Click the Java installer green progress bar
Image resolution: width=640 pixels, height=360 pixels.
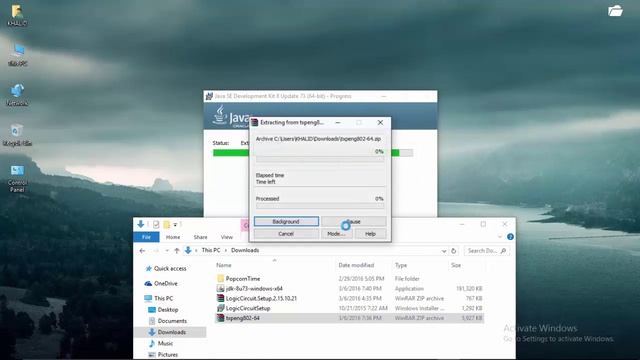(313, 153)
